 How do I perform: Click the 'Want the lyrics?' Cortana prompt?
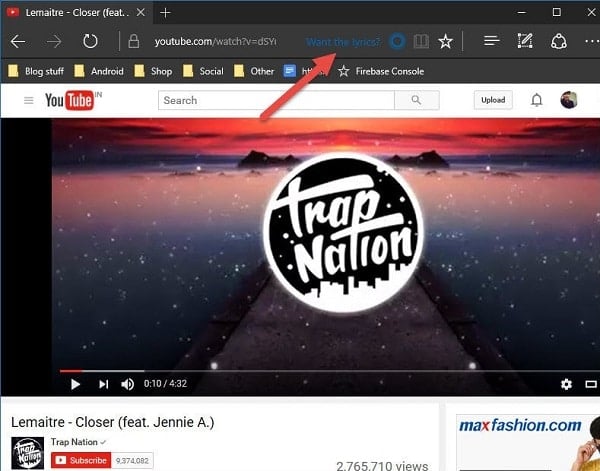pos(343,42)
